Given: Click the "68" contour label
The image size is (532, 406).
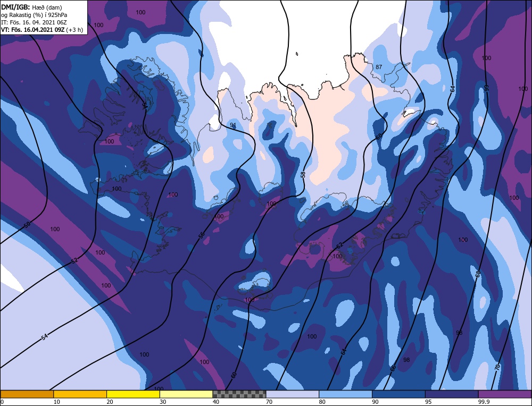Looking at the screenshot, I should tap(478, 274).
